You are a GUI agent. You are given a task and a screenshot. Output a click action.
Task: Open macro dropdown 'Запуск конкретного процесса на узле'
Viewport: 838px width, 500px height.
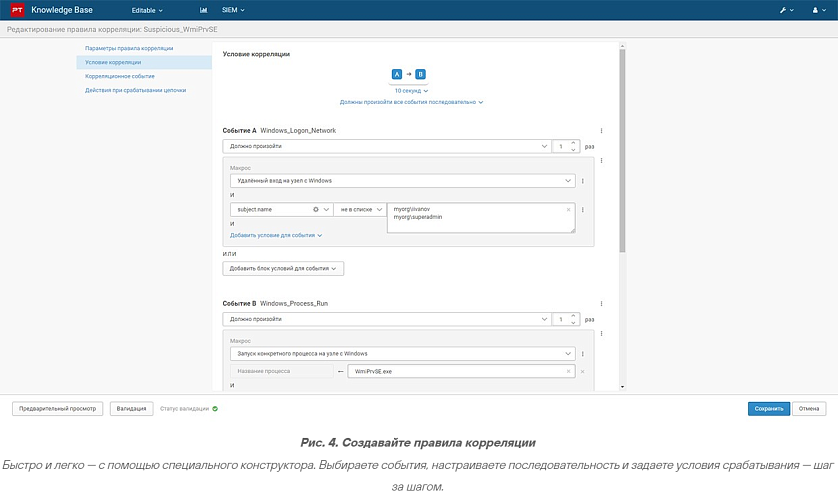click(402, 354)
